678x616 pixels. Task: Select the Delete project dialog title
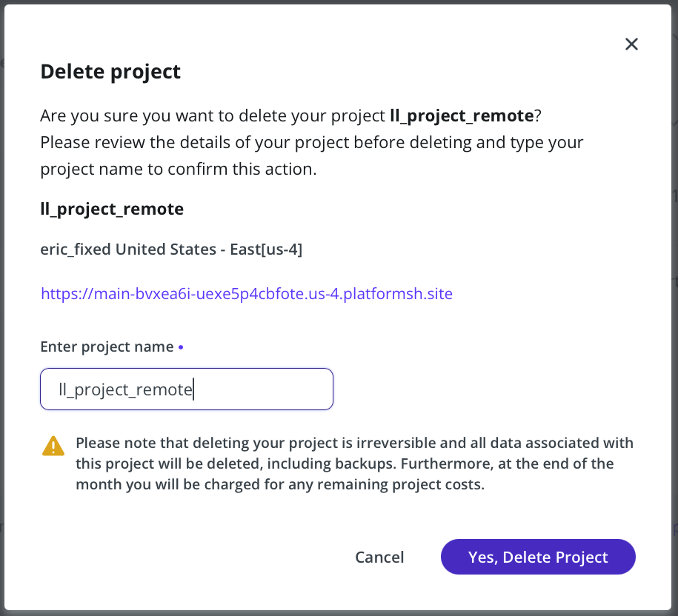110,71
